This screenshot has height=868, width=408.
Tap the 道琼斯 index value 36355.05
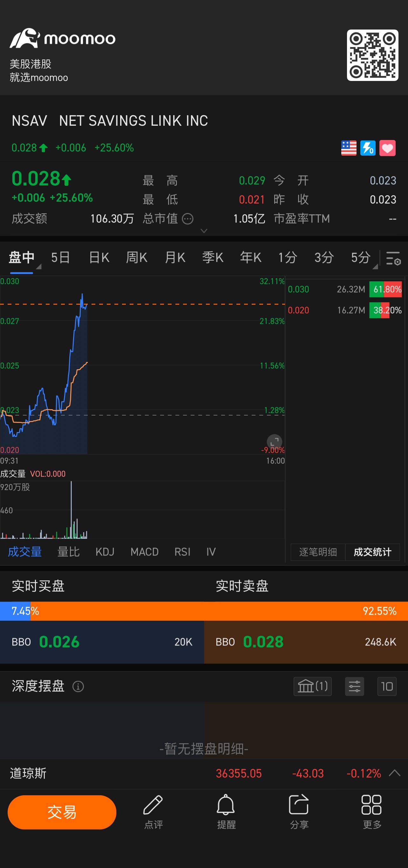pos(239,773)
